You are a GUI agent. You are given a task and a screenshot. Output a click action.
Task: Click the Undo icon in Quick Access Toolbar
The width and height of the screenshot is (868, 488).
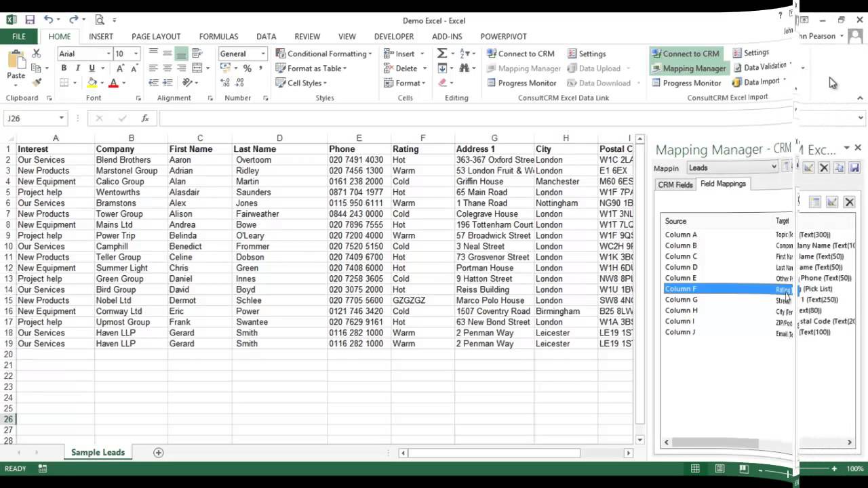49,20
